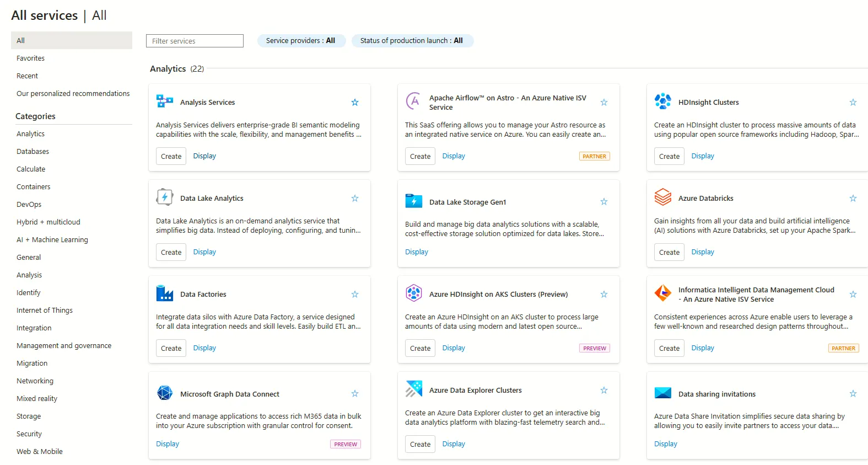Screen dimensions: 868x465
Task: Favorite Analysis Services with its star
Action: [355, 102]
